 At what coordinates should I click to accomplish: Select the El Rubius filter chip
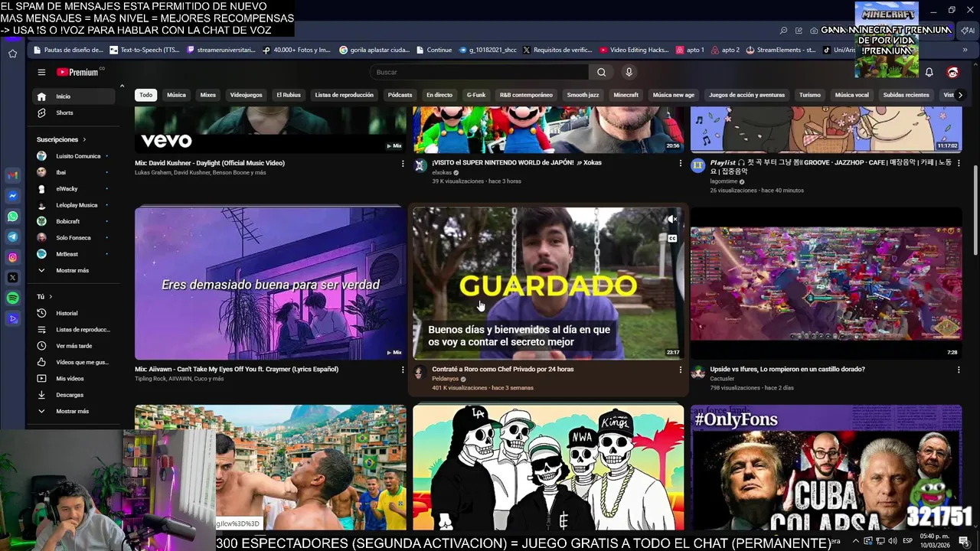pos(289,95)
